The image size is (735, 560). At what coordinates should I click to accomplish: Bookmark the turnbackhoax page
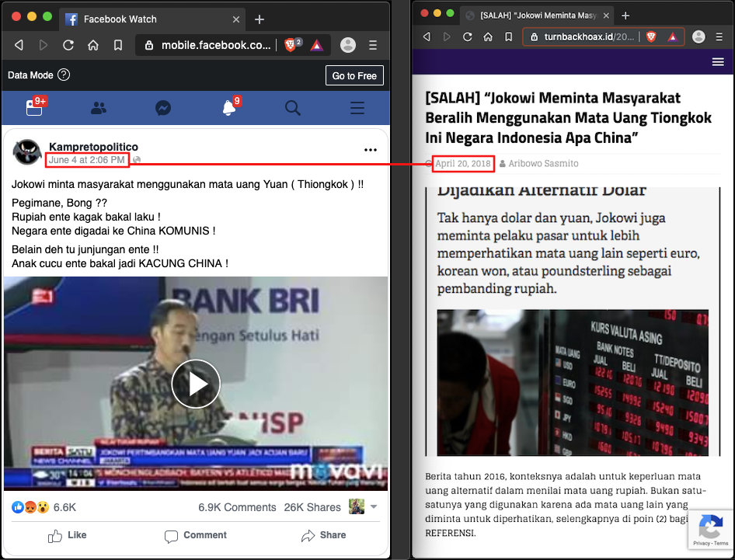click(x=507, y=37)
